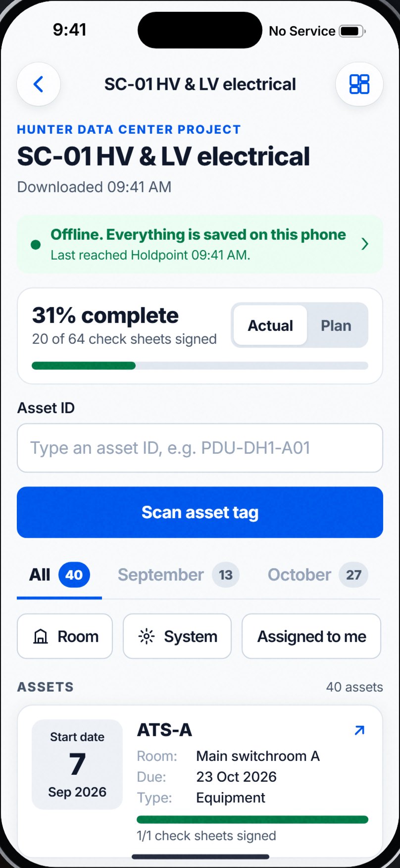Open the System filter dropdown

tap(177, 636)
